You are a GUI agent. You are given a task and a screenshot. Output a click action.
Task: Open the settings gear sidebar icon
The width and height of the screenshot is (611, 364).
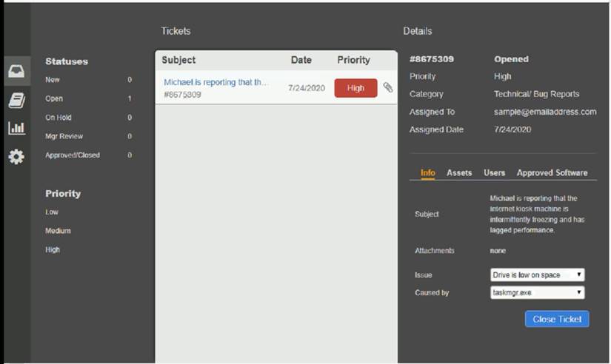16,157
